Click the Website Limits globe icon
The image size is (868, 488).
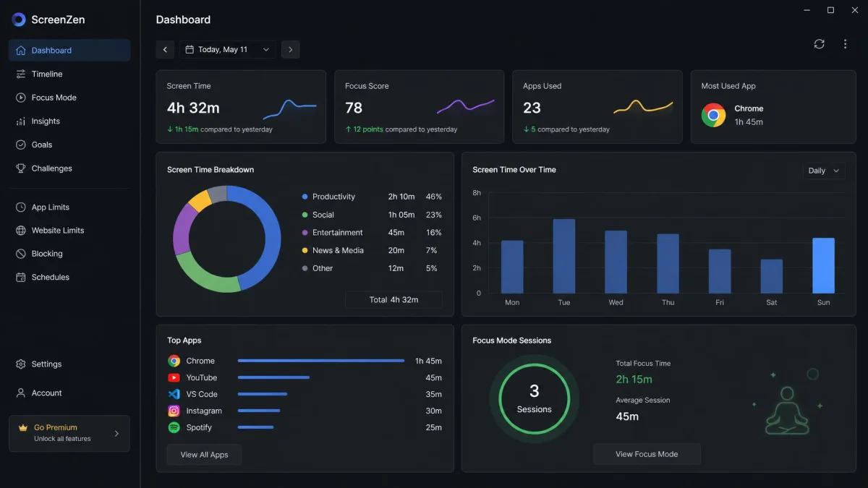coord(20,231)
